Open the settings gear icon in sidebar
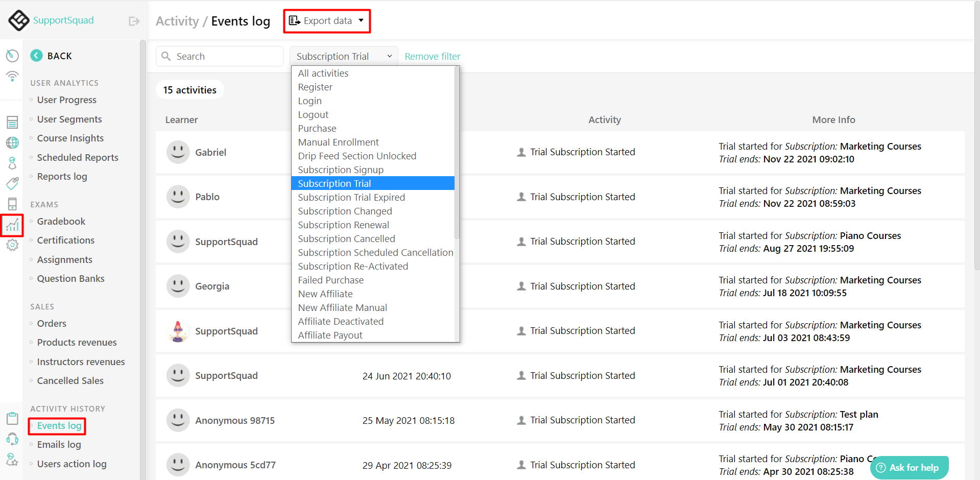The image size is (980, 480). [12, 245]
